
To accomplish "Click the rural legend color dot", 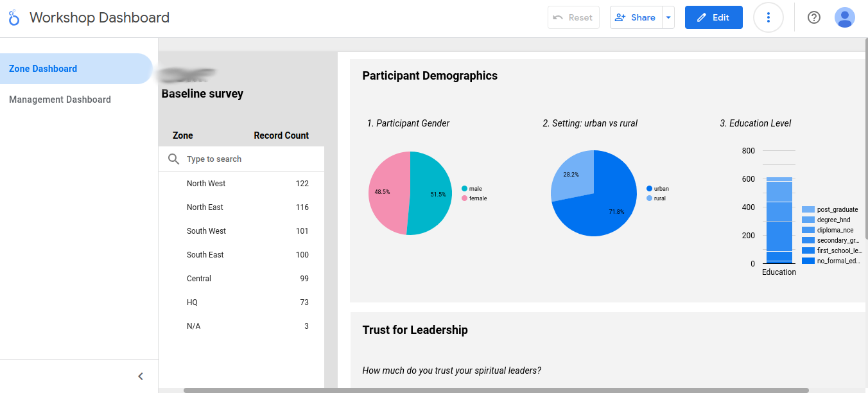I will (649, 198).
